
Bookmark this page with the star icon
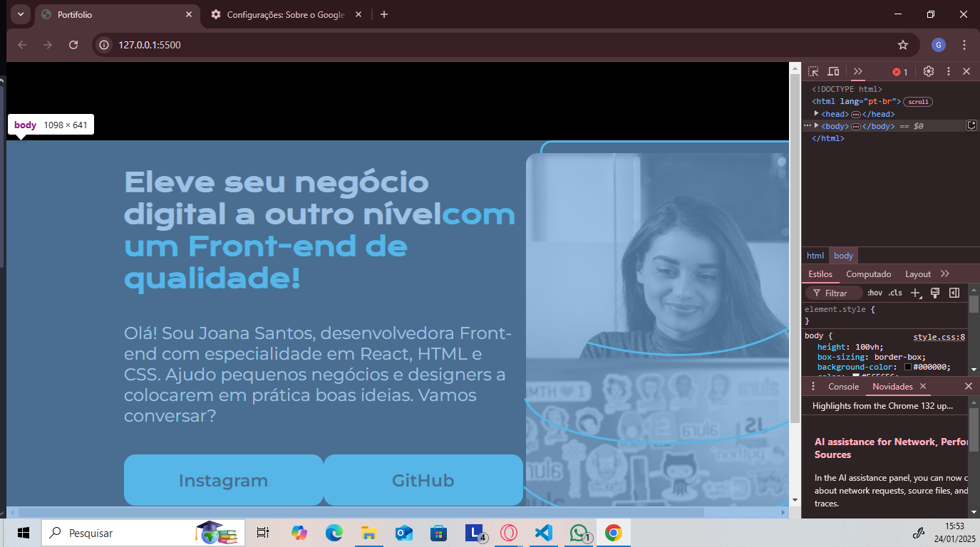pyautogui.click(x=903, y=45)
